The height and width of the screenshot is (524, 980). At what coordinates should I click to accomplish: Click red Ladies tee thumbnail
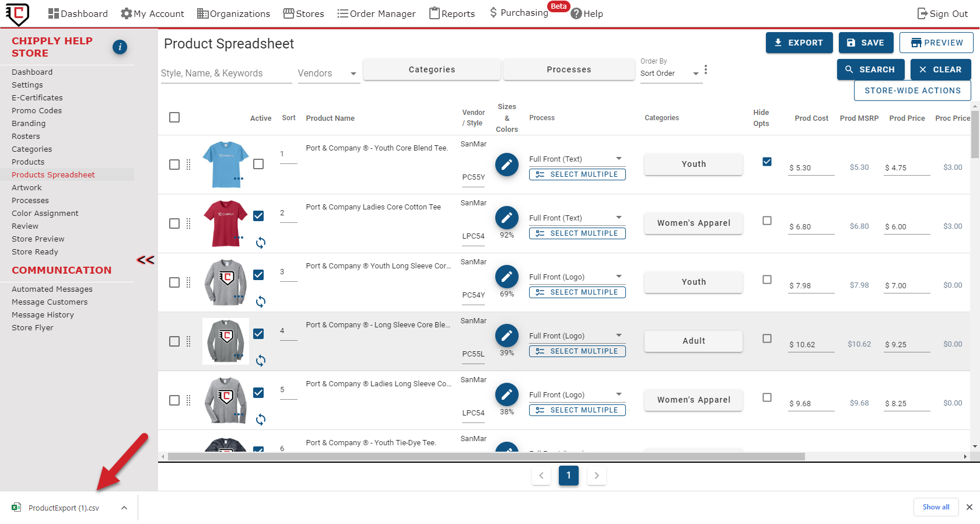(x=226, y=223)
